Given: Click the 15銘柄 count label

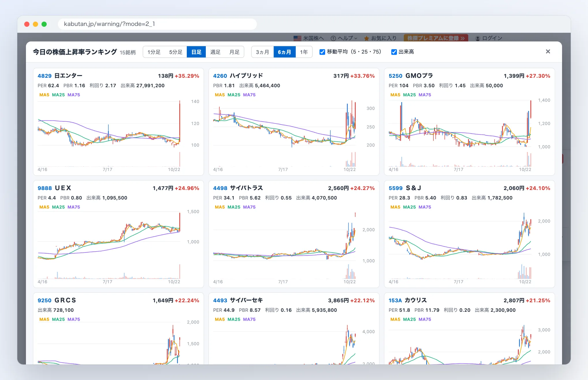Looking at the screenshot, I should (128, 52).
